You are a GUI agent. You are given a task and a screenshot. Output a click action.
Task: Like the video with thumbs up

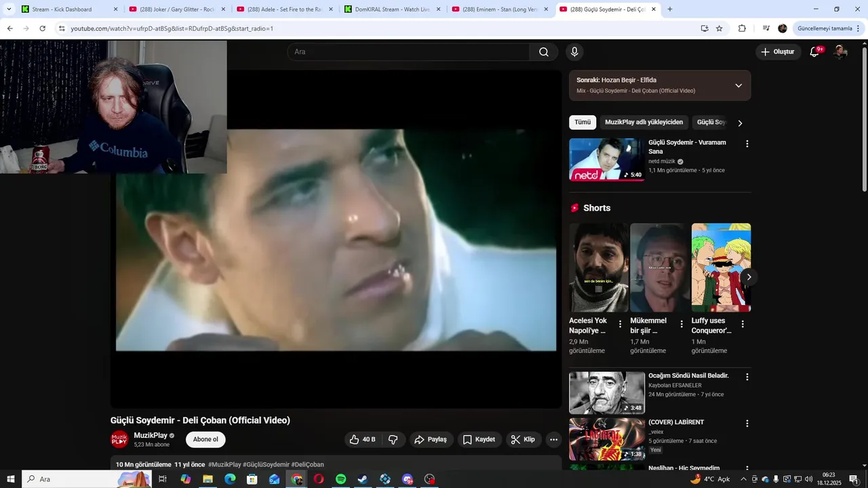tap(363, 439)
